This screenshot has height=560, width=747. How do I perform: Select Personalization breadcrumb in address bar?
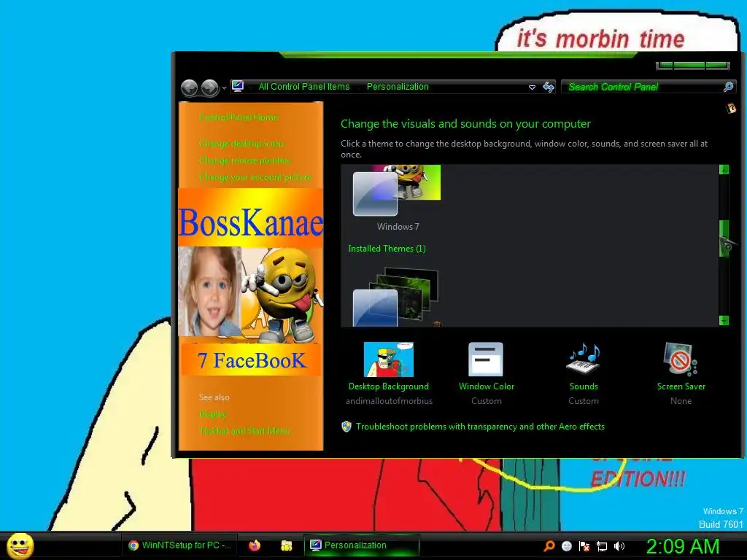(398, 87)
